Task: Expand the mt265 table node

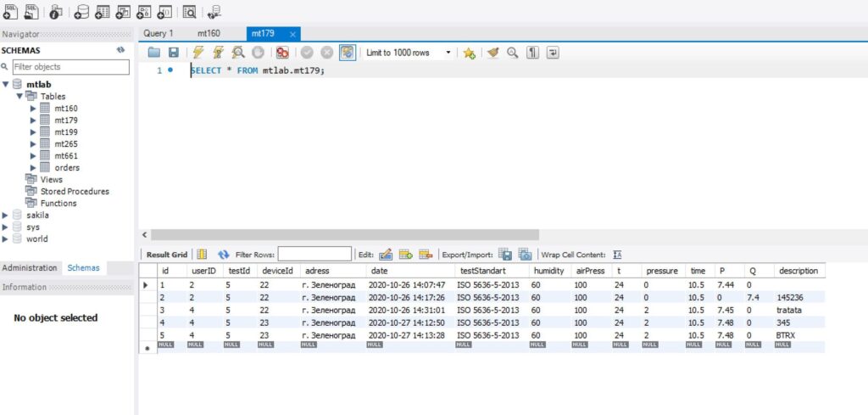Action: (33, 144)
